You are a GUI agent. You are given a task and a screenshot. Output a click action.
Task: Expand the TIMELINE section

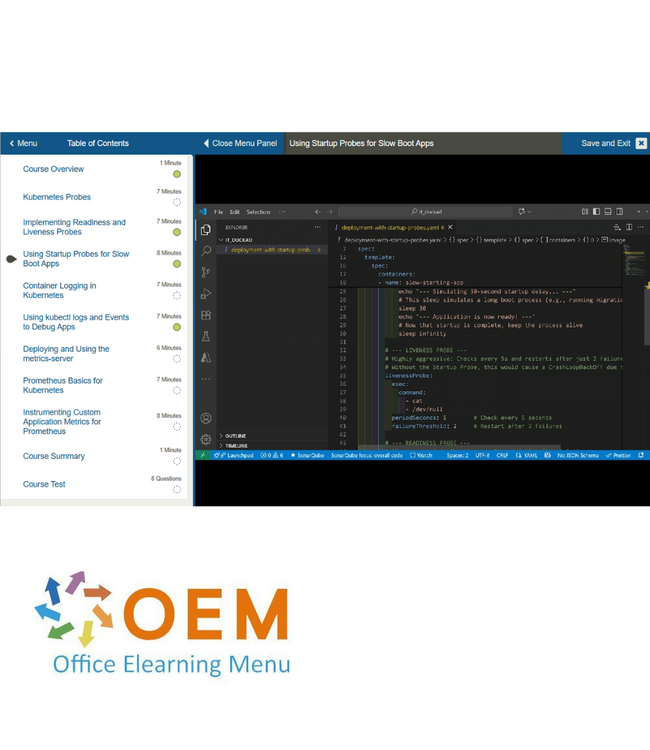tap(273, 445)
